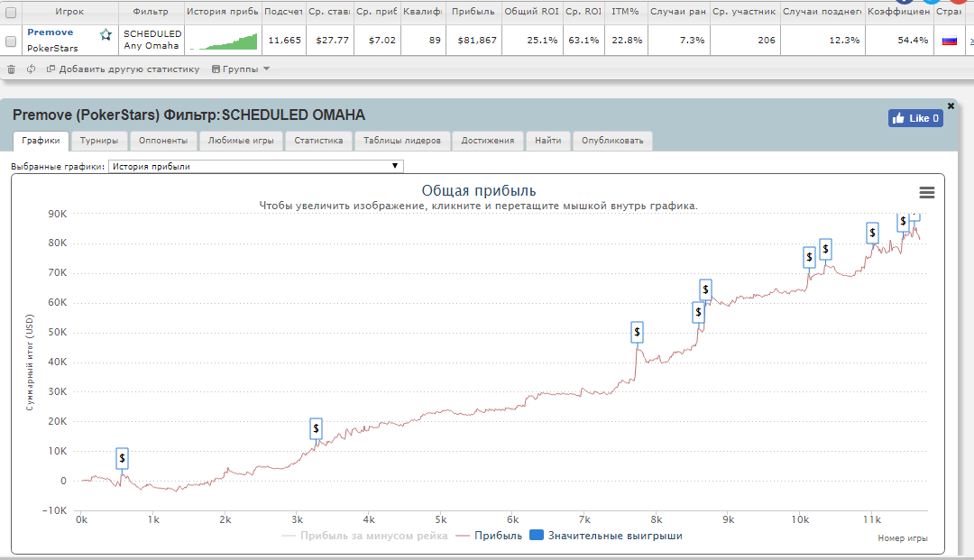Switch to the Найти tab

(x=548, y=141)
